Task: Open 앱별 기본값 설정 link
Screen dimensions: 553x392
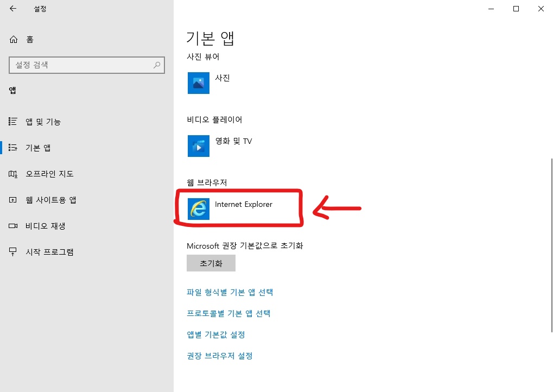Action: tap(216, 334)
